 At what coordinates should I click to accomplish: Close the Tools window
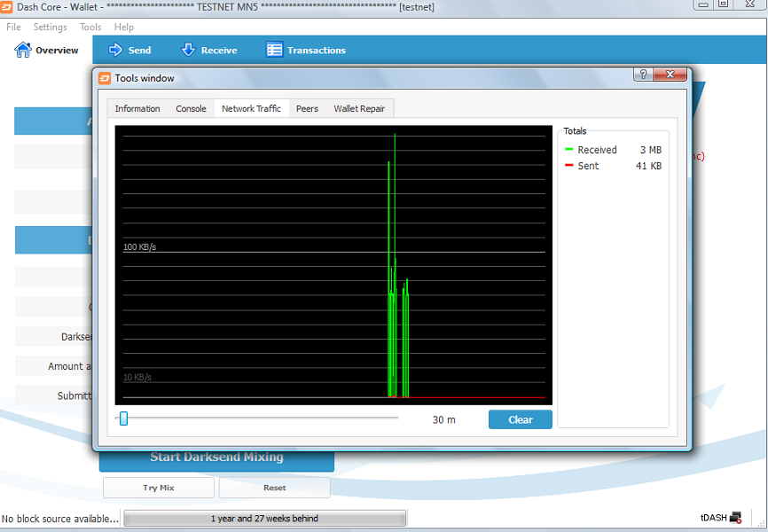tap(670, 74)
